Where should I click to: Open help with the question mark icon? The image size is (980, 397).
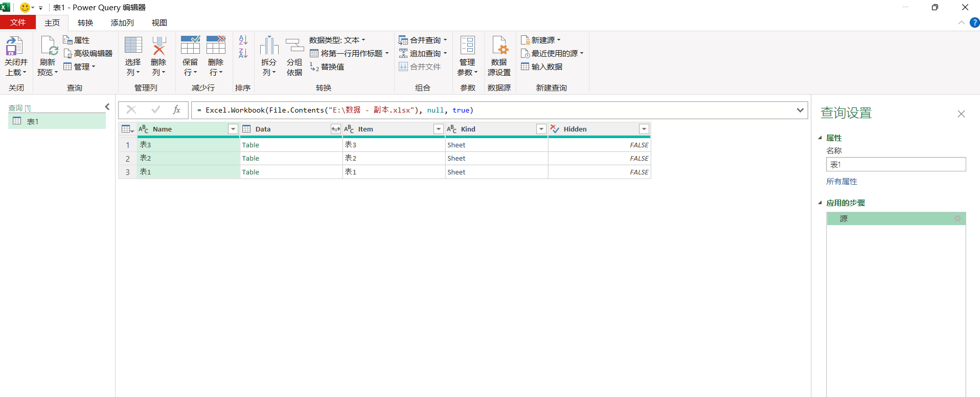point(974,23)
